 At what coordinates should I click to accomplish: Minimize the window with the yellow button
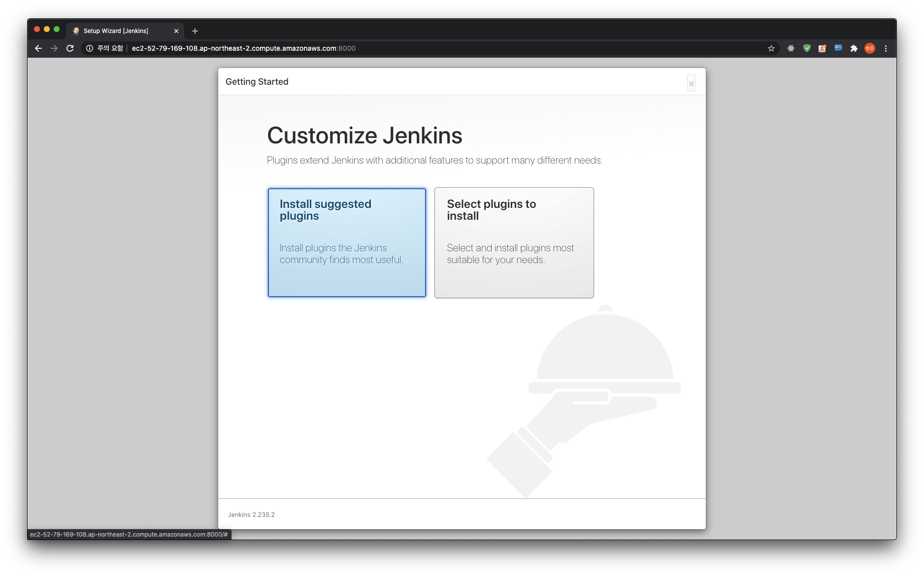pyautogui.click(x=47, y=29)
